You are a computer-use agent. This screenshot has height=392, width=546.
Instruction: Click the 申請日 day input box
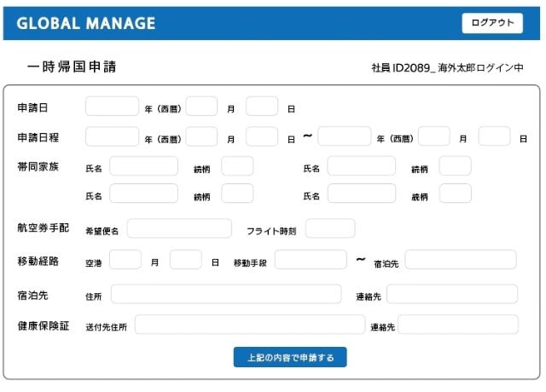click(262, 107)
